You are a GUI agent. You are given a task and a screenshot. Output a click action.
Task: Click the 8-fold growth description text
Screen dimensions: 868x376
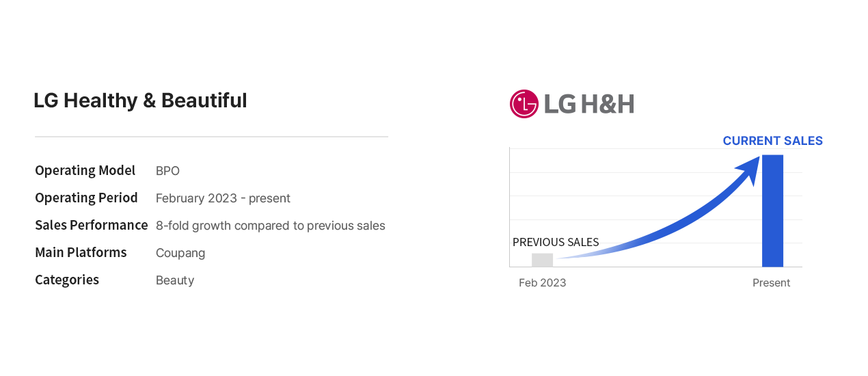tap(271, 226)
